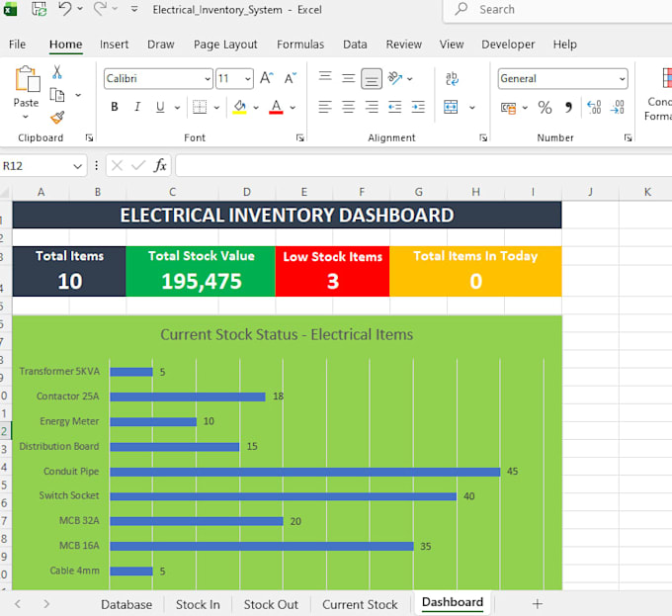This screenshot has height=616, width=672.
Task: Toggle Italic formatting
Action: click(x=137, y=107)
